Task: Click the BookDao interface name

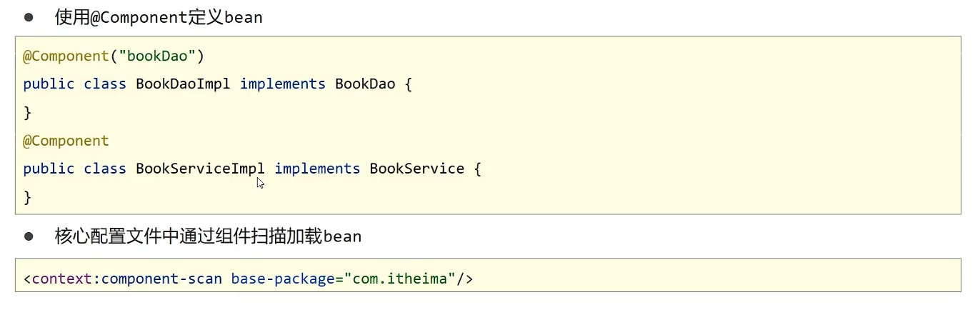Action: (365, 84)
